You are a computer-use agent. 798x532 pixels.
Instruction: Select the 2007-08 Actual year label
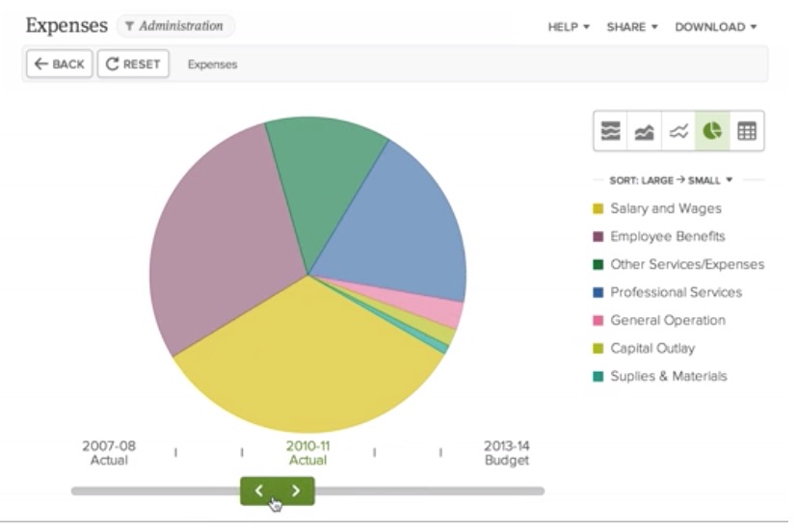pyautogui.click(x=109, y=453)
